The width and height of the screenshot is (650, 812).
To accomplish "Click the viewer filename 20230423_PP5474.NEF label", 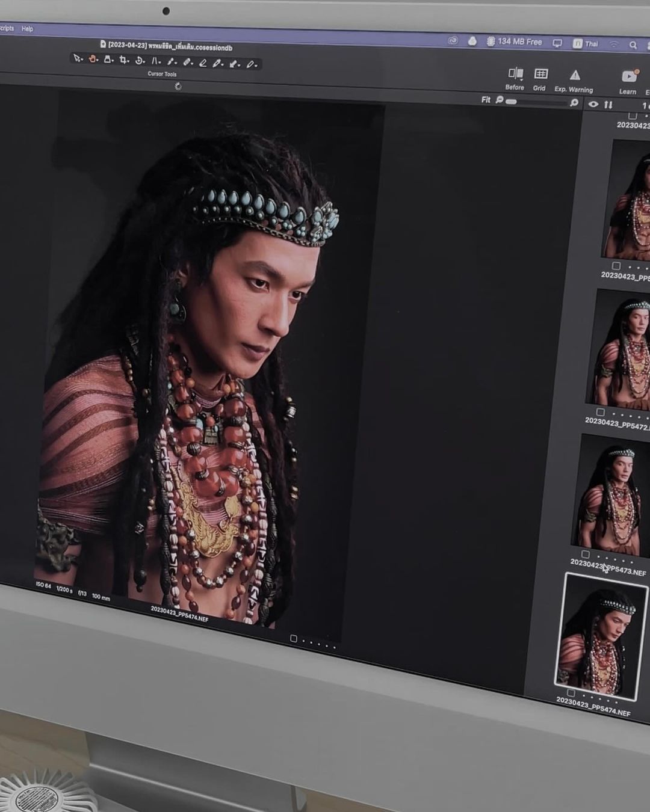I will click(179, 614).
